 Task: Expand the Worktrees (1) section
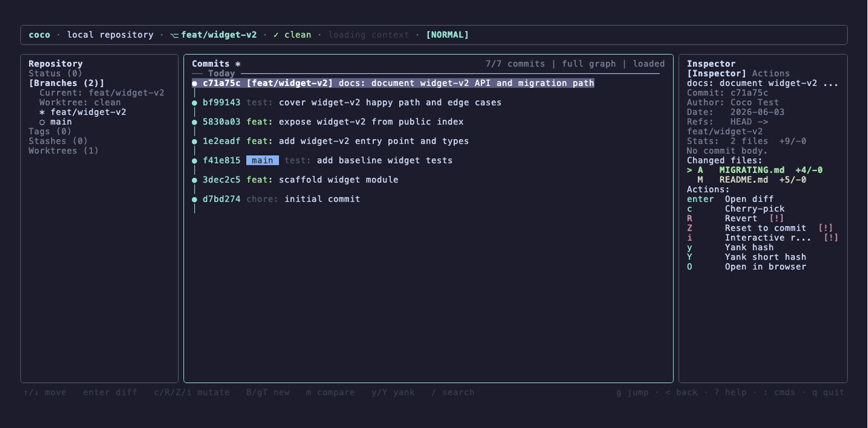(x=64, y=151)
